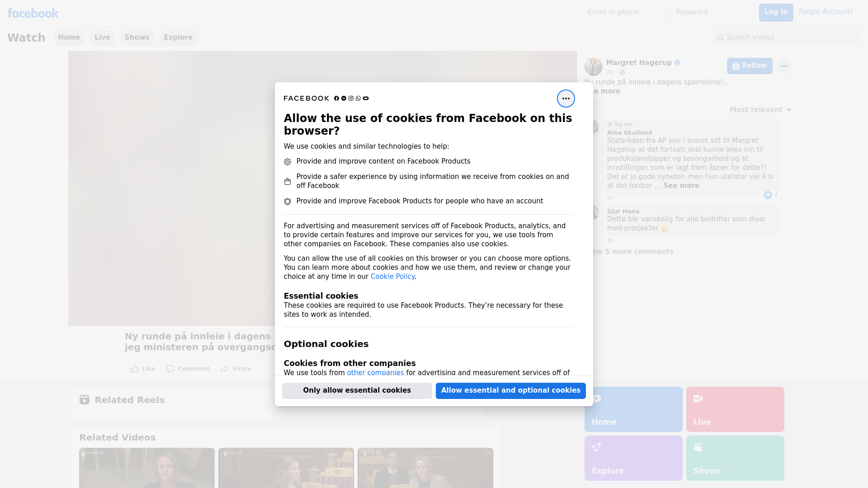Screen dimensions: 868x488
Task: Click commenter name Sjur Hana
Action: point(623,211)
